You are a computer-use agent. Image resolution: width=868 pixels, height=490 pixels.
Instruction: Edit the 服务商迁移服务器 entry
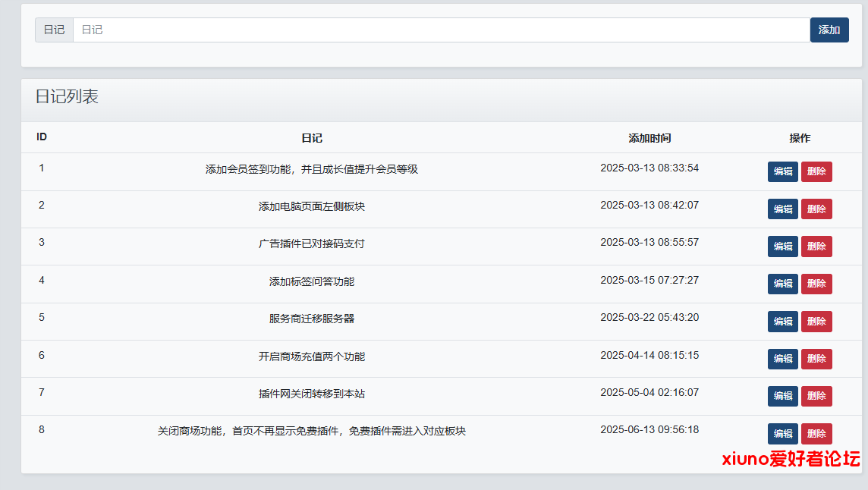(x=782, y=322)
